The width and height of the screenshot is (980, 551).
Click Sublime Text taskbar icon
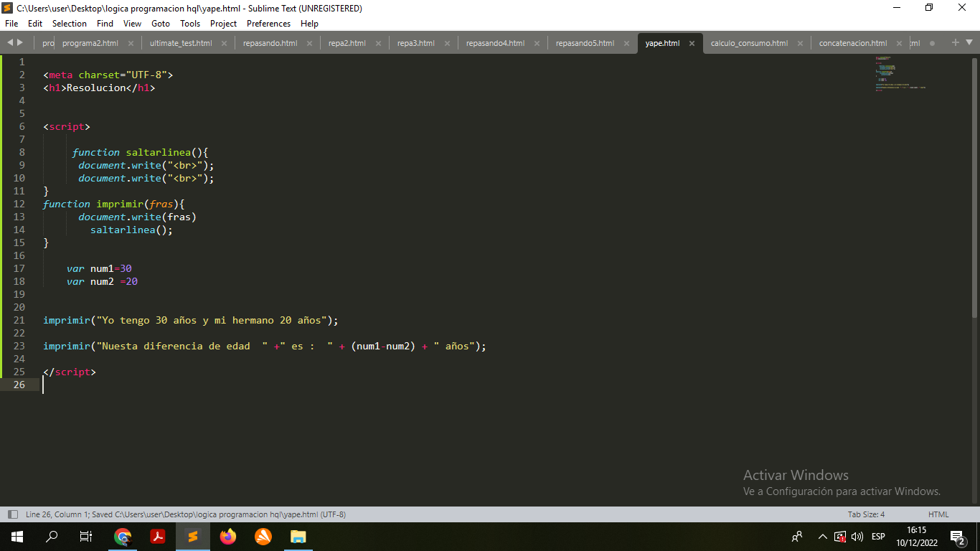[193, 537]
